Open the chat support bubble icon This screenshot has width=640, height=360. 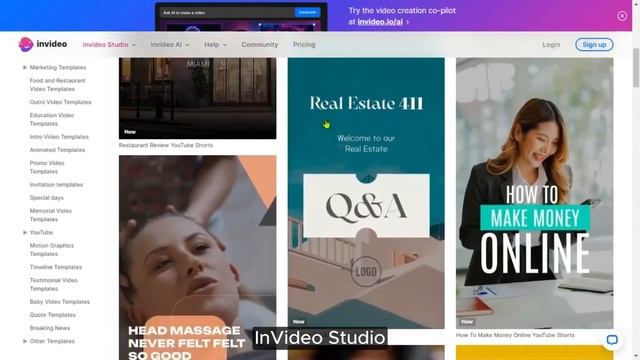[612, 340]
